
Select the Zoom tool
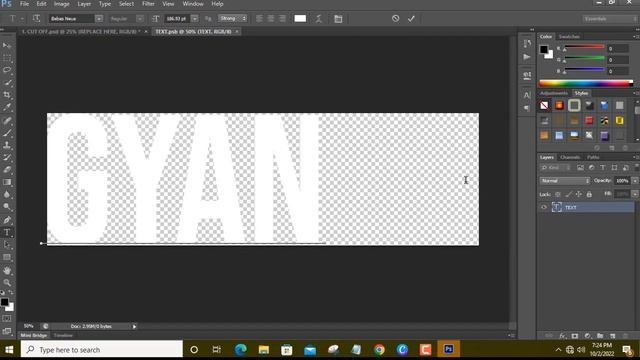pos(7,282)
